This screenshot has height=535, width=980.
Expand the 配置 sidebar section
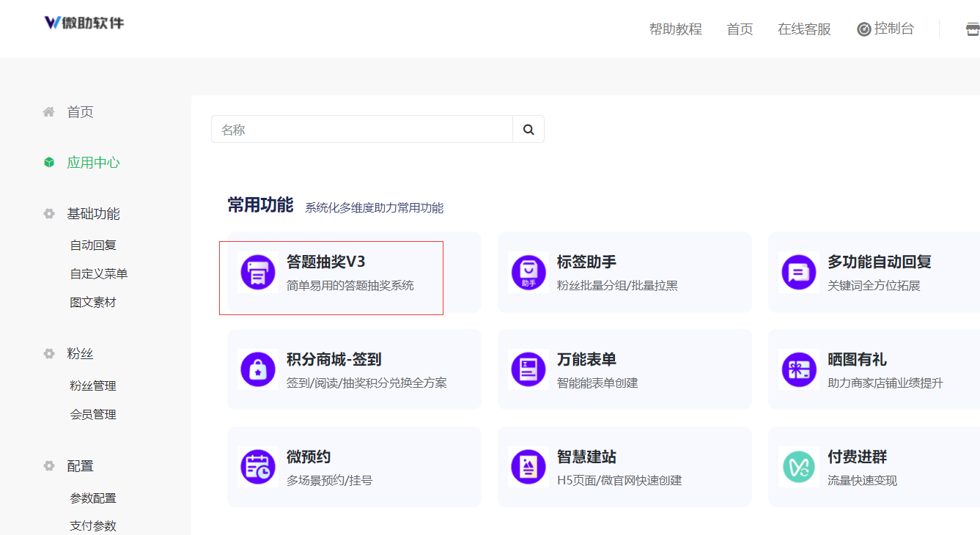pos(81,466)
